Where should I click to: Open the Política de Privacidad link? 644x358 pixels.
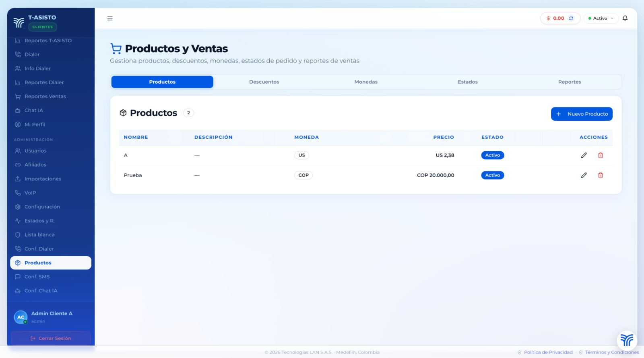548,352
